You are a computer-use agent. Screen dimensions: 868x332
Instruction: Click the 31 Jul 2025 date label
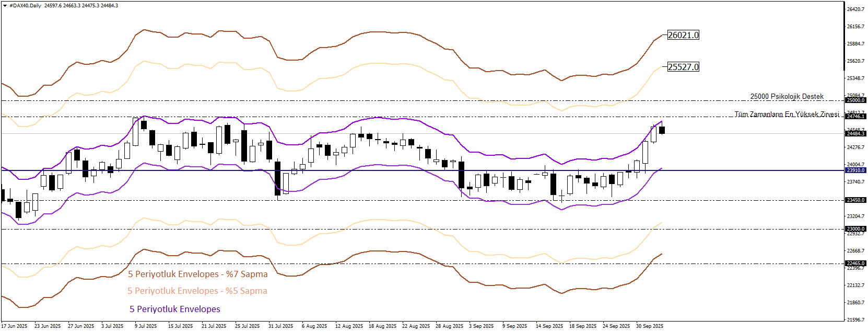pyautogui.click(x=280, y=326)
